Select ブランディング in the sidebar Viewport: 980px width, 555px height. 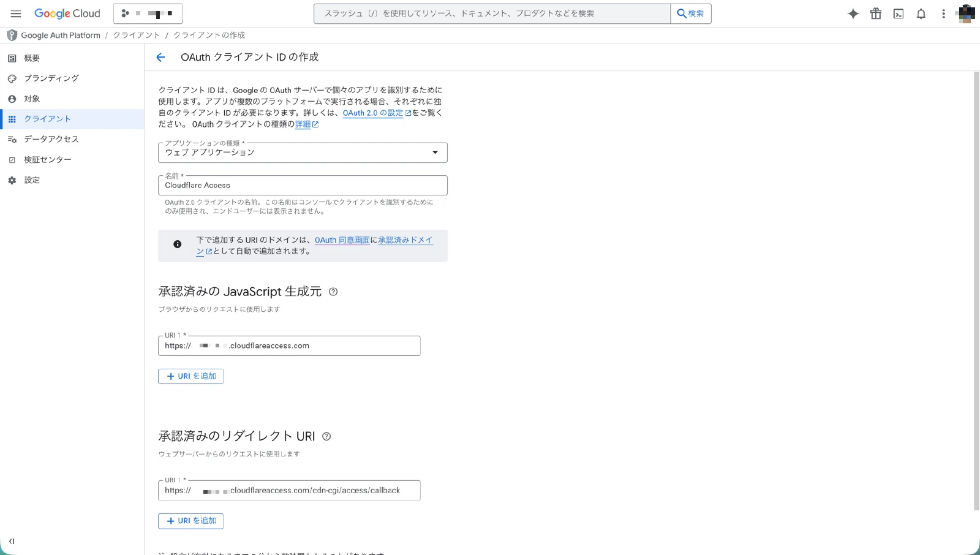pyautogui.click(x=51, y=78)
